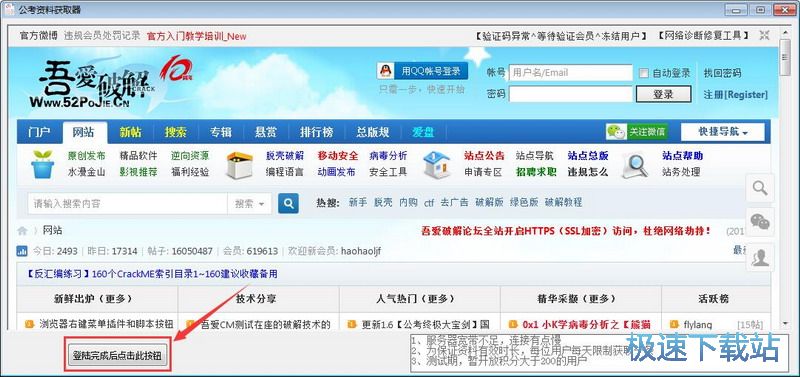Open the 原创发布 section link
The image size is (800, 377).
point(87,156)
